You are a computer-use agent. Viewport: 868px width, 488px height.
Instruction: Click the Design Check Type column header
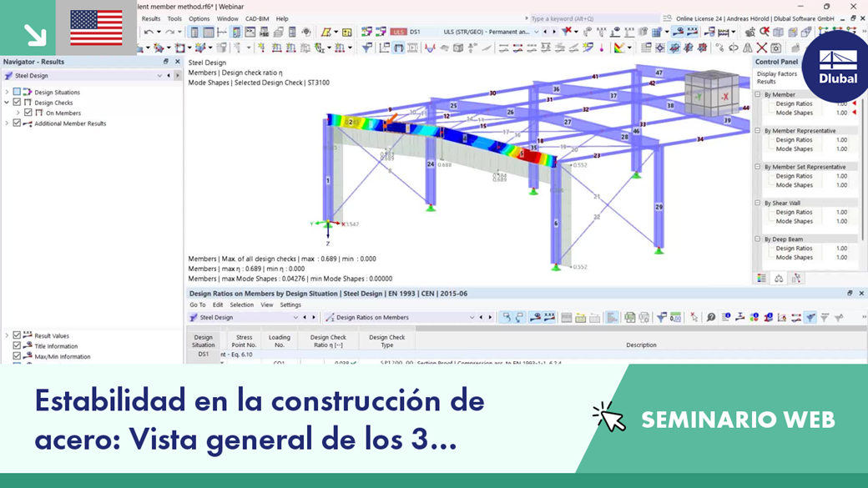(x=387, y=341)
